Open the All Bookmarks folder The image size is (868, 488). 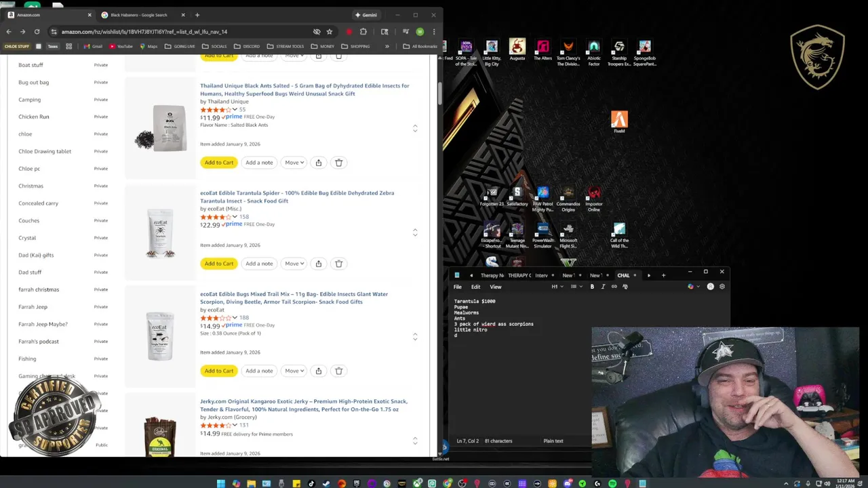pos(420,46)
